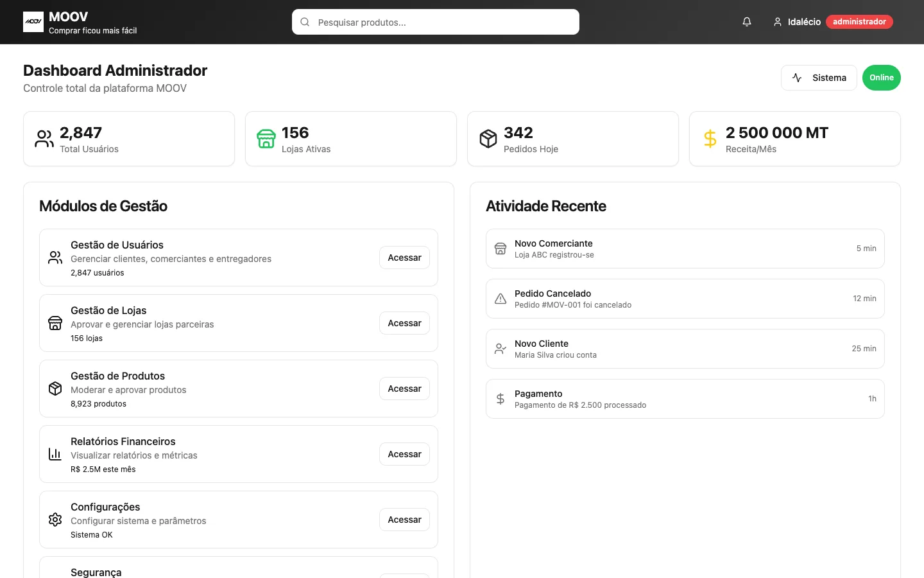
Task: Click the 156 Lojas Ativas value
Action: point(295,133)
